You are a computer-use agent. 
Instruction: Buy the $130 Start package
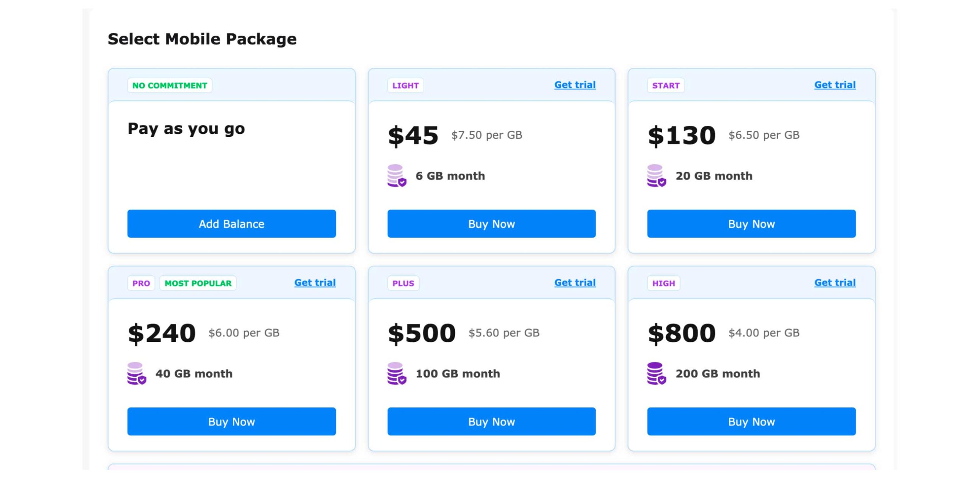[751, 224]
